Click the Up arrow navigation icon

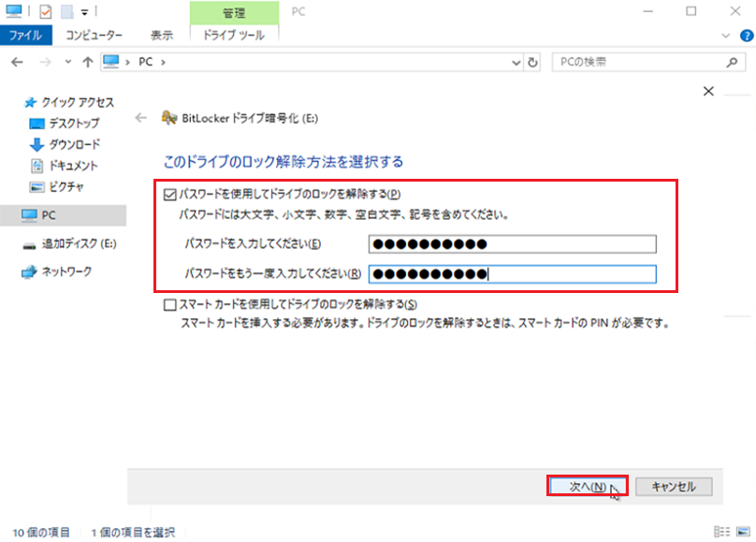coord(87,62)
